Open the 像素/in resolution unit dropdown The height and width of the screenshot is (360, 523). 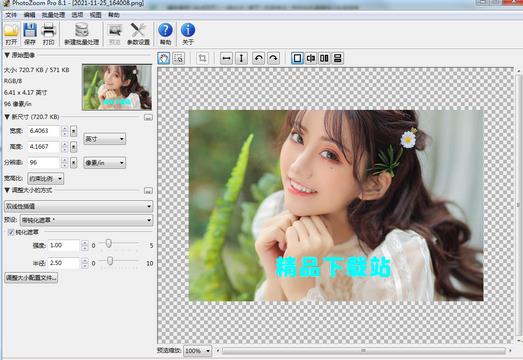[x=104, y=163]
